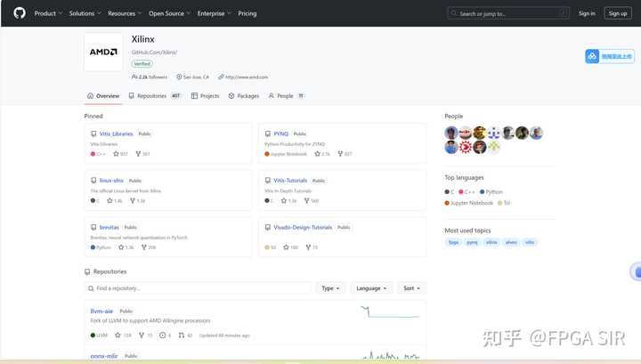Select the vitis topic tag

530,242
